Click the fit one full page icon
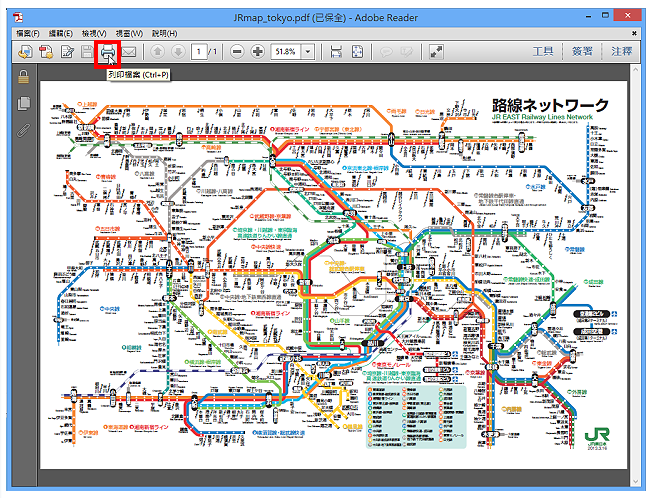652x498 pixels. click(357, 52)
